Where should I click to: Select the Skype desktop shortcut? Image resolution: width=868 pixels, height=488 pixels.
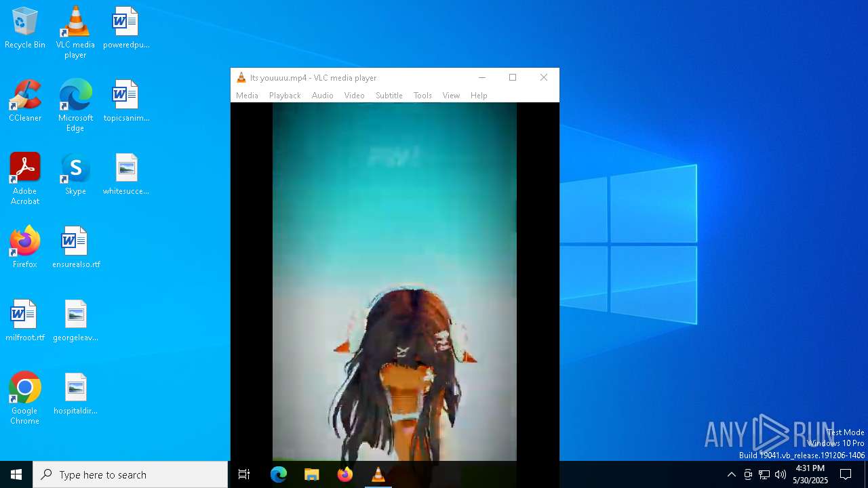click(75, 175)
